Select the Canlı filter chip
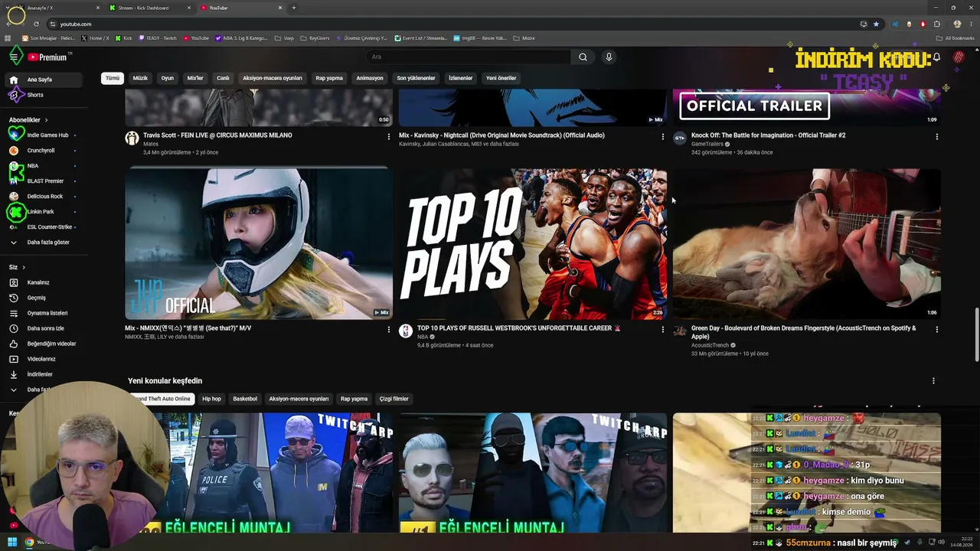This screenshot has width=980, height=551. (223, 78)
